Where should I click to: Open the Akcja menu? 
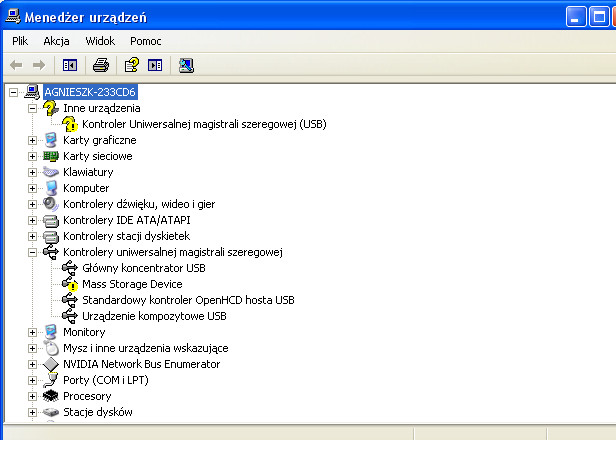[x=56, y=41]
